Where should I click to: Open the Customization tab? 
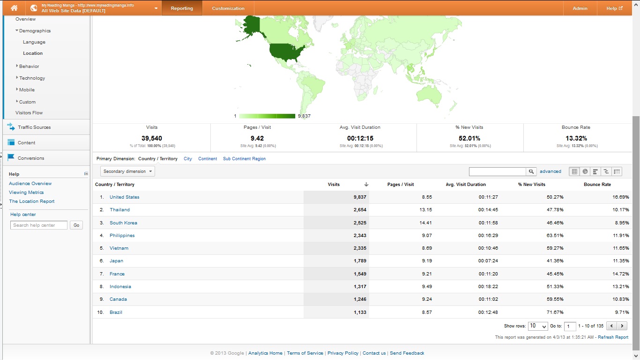tap(228, 8)
